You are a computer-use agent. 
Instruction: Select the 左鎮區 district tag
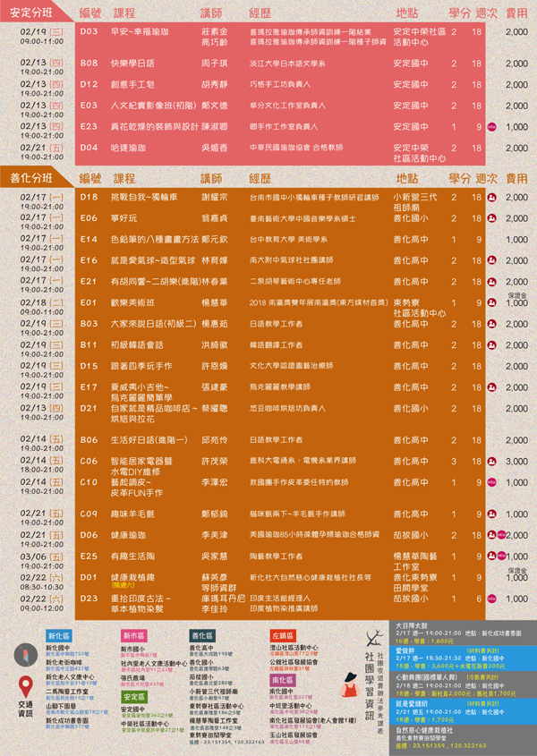(x=283, y=635)
